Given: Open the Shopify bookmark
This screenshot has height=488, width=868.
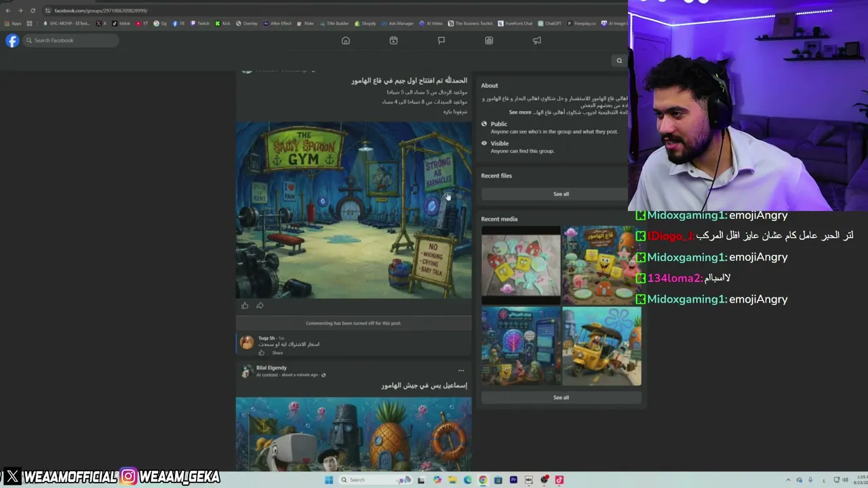Looking at the screenshot, I should [x=366, y=23].
